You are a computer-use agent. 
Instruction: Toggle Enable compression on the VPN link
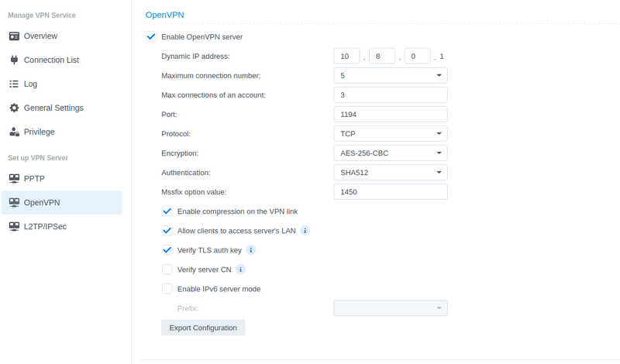(x=167, y=211)
